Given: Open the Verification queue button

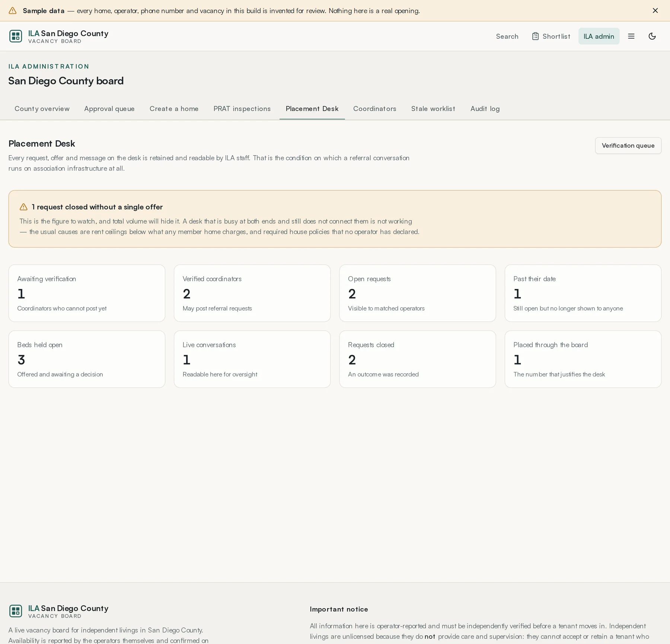Looking at the screenshot, I should pos(628,146).
